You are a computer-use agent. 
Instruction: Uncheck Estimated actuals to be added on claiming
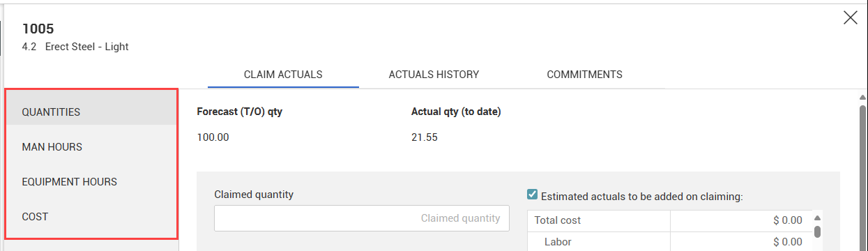[533, 195]
